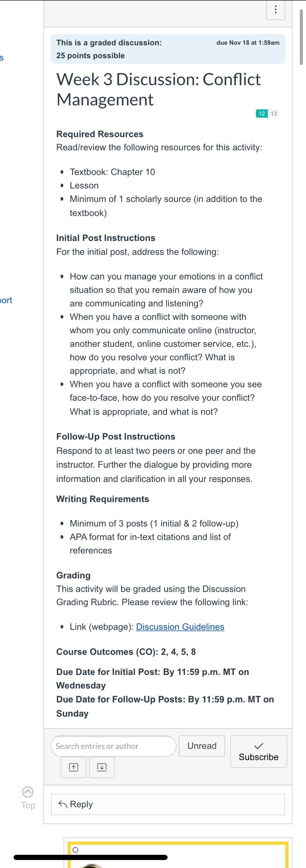Image resolution: width=306 pixels, height=868 pixels.
Task: Click the Top link text
Action: click(x=28, y=806)
